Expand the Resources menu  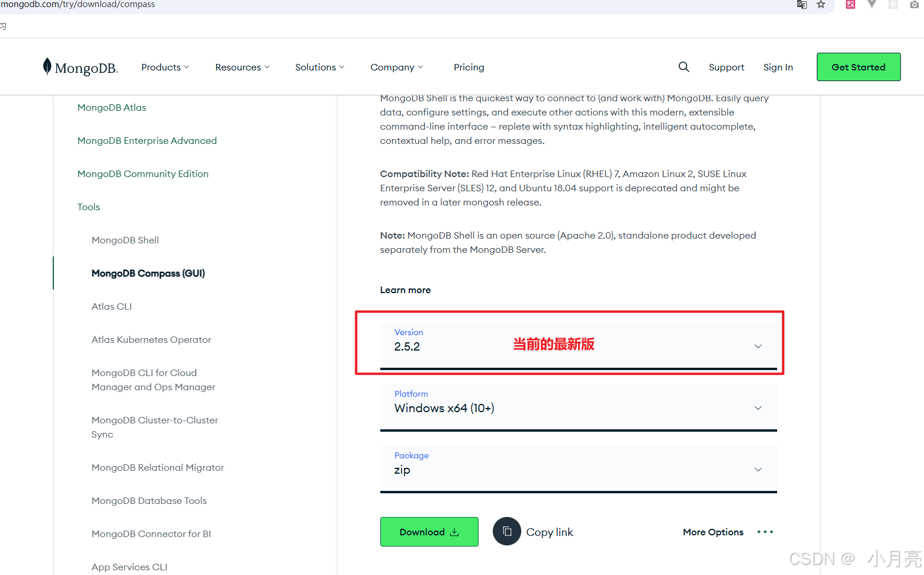pyautogui.click(x=242, y=67)
